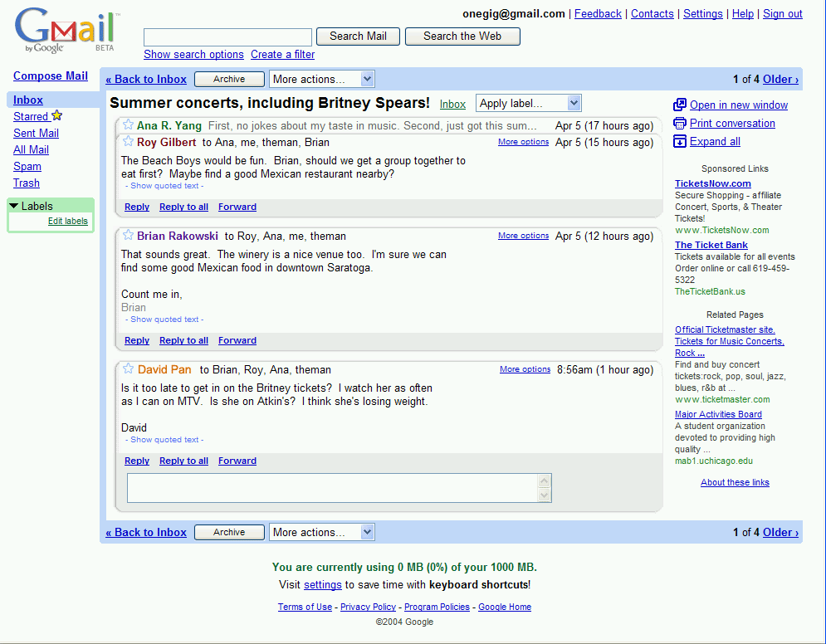Toggle star on Brian Rakowski's message
Viewport: 826px width, 644px height.
(129, 236)
